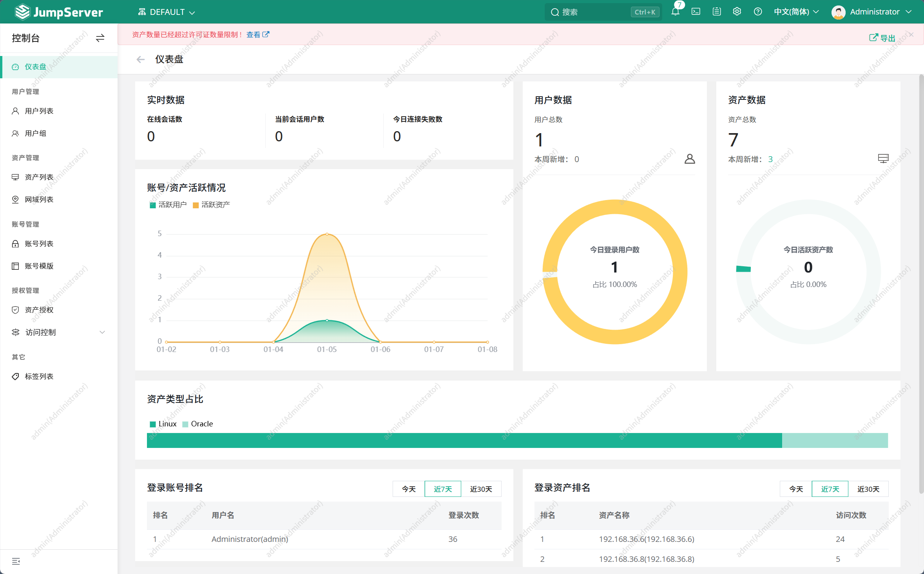Toggle 活跃资产 legend in activity chart

(x=212, y=205)
